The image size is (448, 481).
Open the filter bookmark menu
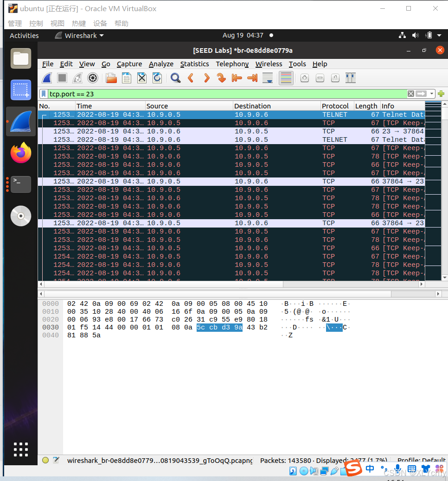click(x=44, y=94)
